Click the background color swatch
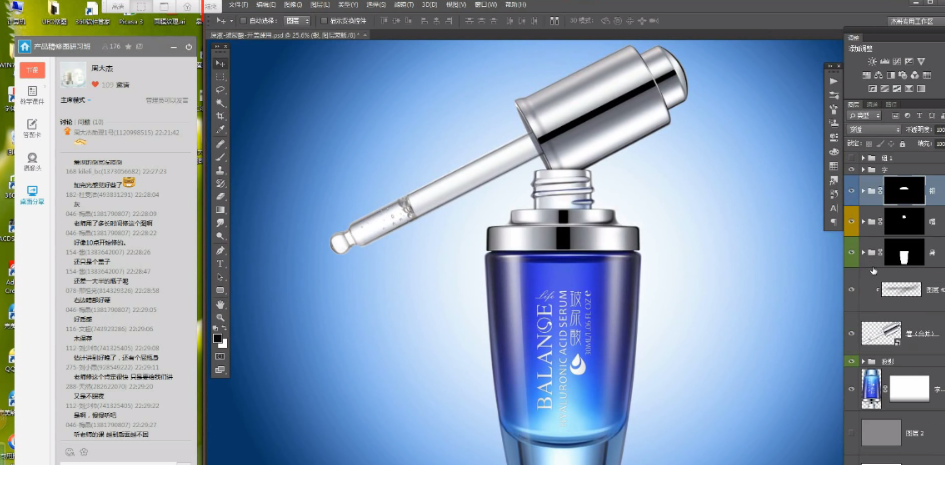945x488 pixels. 223,343
